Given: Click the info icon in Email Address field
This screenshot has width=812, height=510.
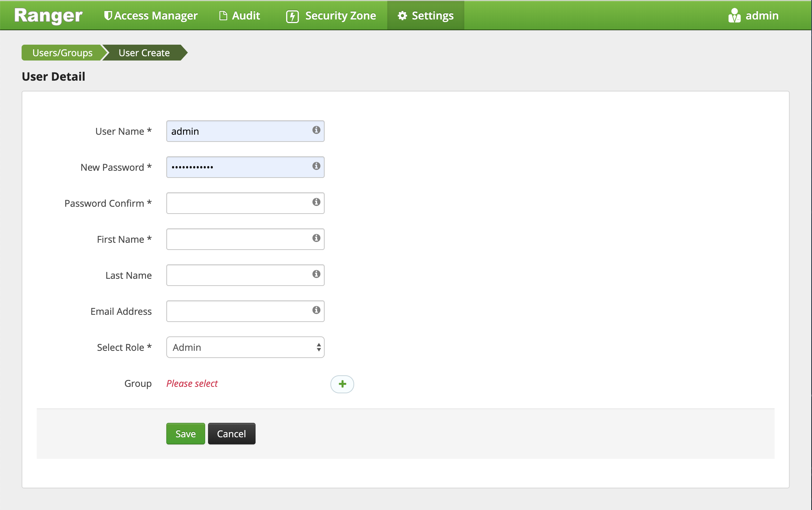Looking at the screenshot, I should point(316,310).
